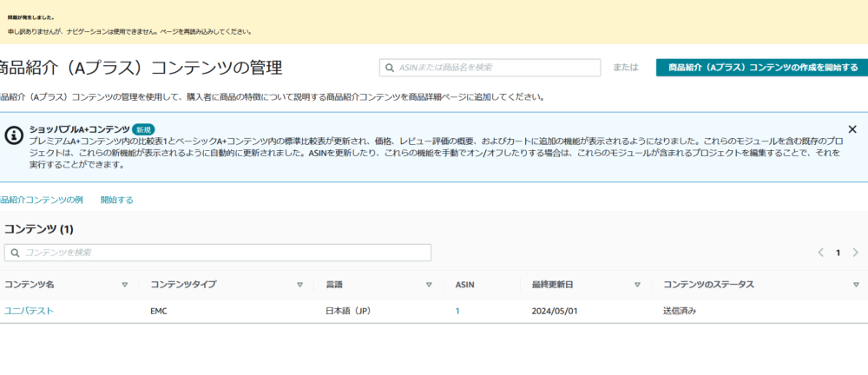
Task: Open filter arrow for コンテンツタイプ column
Action: pos(299,285)
